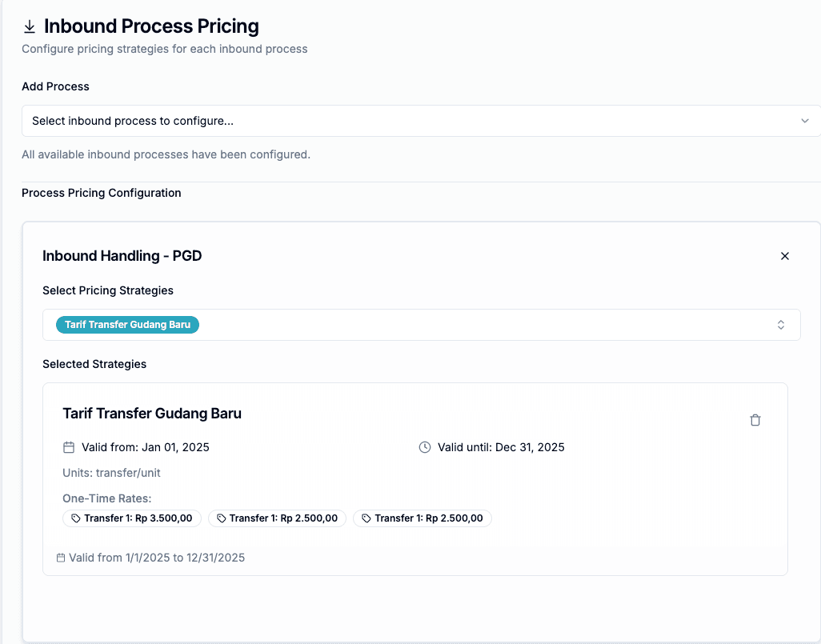The height and width of the screenshot is (644, 821).
Task: Click the chevron on the Add Process dropdown
Action: (x=806, y=121)
